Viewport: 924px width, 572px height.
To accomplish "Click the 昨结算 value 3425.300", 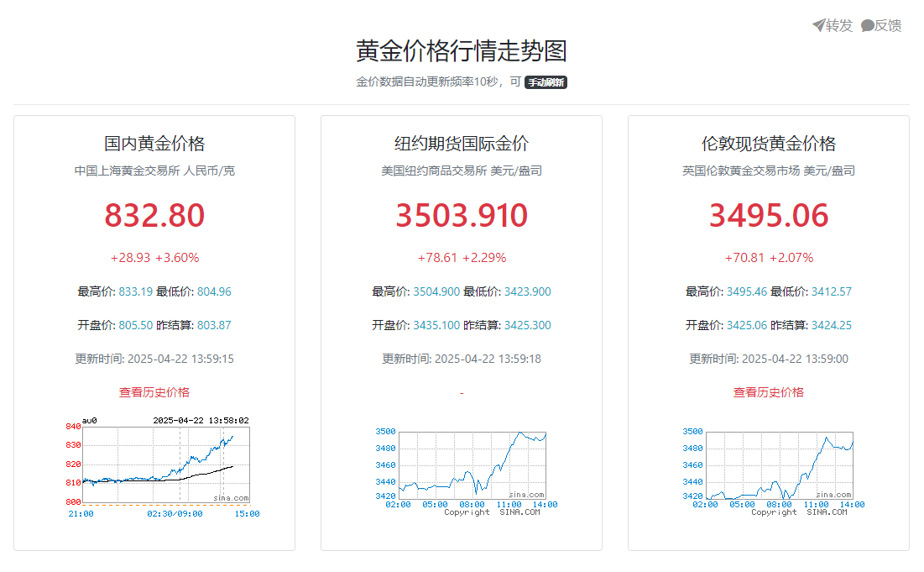I will pyautogui.click(x=527, y=325).
